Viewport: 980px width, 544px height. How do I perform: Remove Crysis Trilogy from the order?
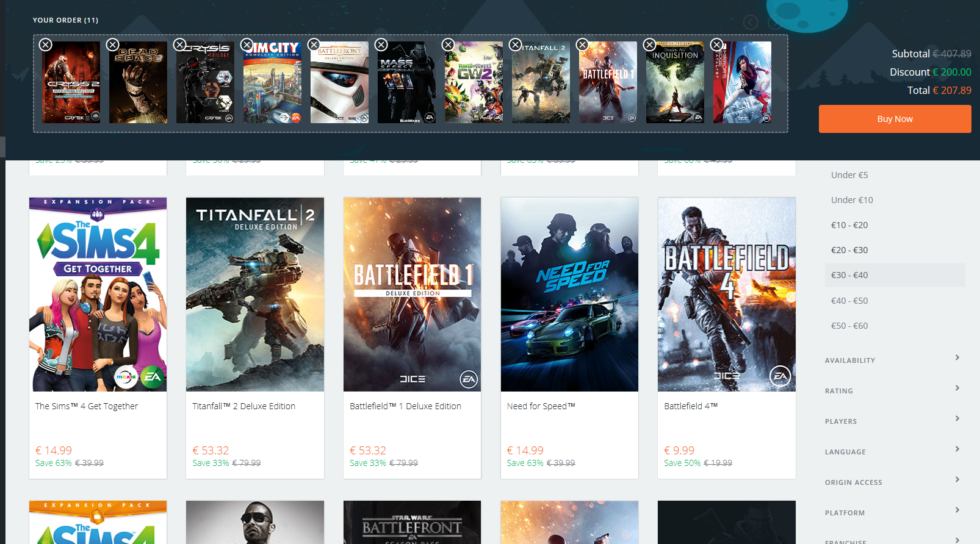(180, 45)
